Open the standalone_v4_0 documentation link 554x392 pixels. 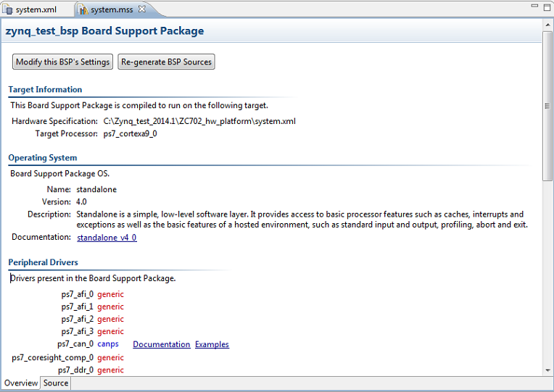(x=107, y=238)
